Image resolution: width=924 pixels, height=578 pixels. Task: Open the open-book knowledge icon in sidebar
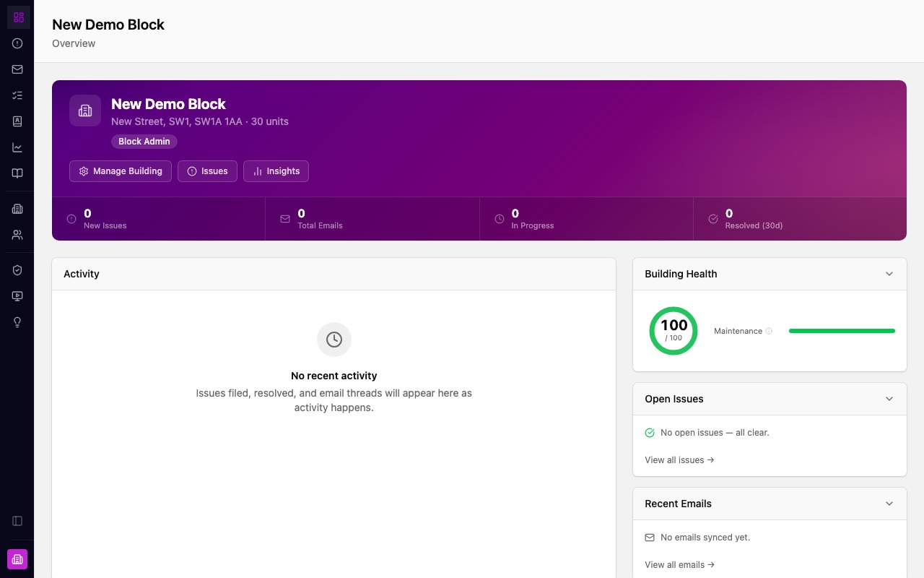pos(18,173)
